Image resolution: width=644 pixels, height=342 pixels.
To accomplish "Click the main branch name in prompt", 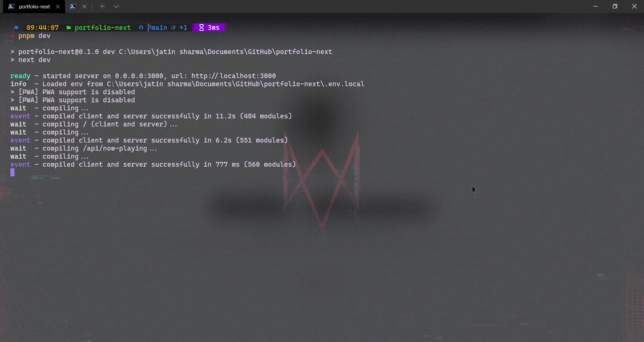I will [159, 27].
